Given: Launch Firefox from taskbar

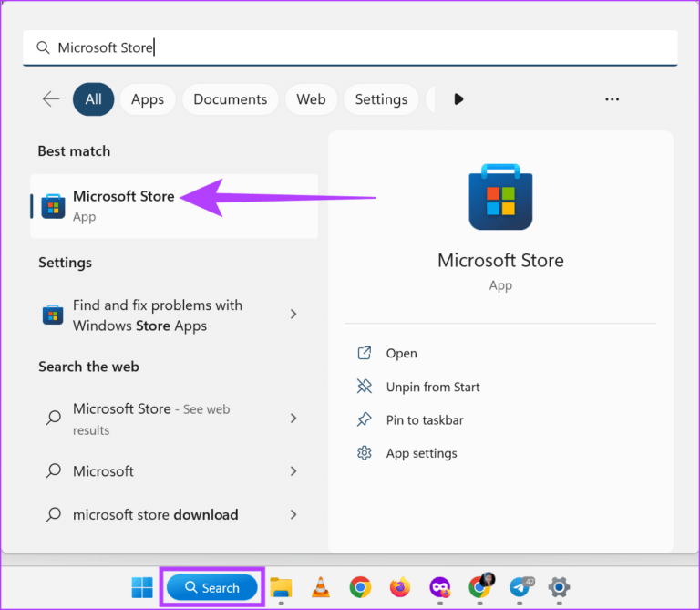Looking at the screenshot, I should pyautogui.click(x=400, y=587).
